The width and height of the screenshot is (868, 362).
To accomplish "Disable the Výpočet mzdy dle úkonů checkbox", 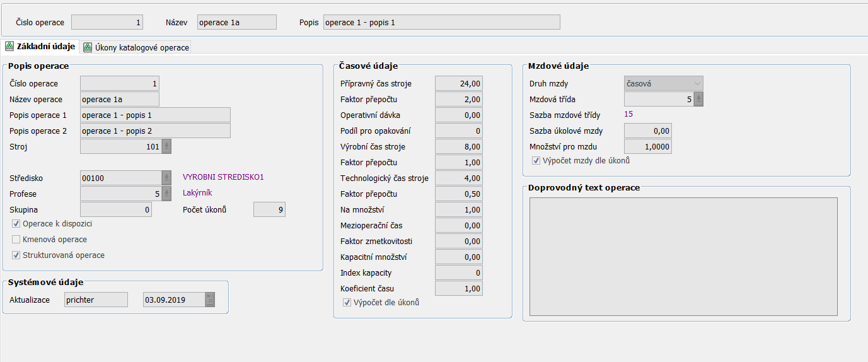I will coord(536,161).
